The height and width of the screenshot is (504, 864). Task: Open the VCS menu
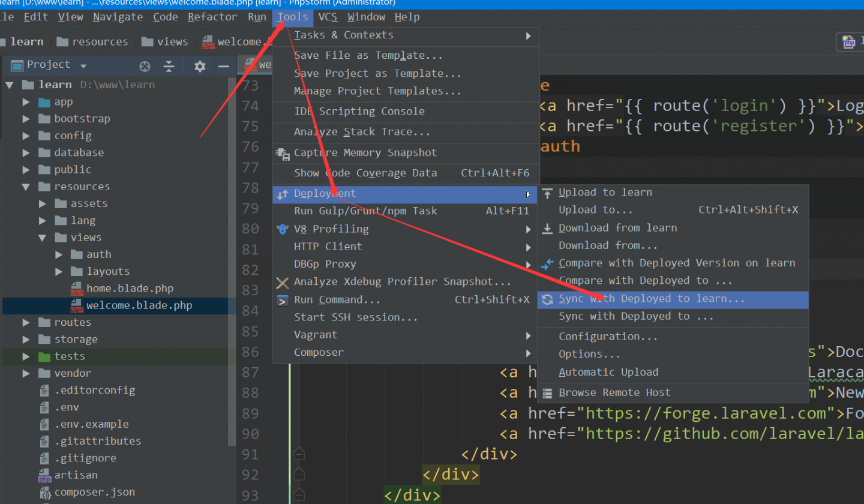click(328, 17)
